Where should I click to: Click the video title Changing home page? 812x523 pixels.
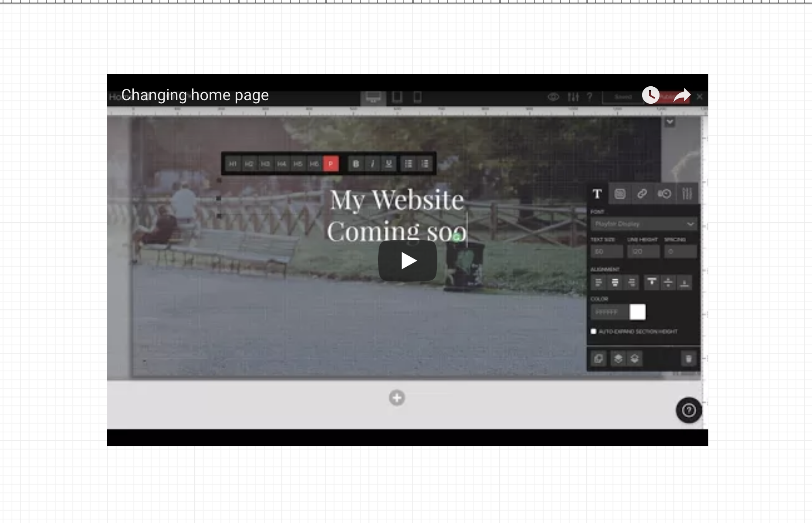point(195,95)
